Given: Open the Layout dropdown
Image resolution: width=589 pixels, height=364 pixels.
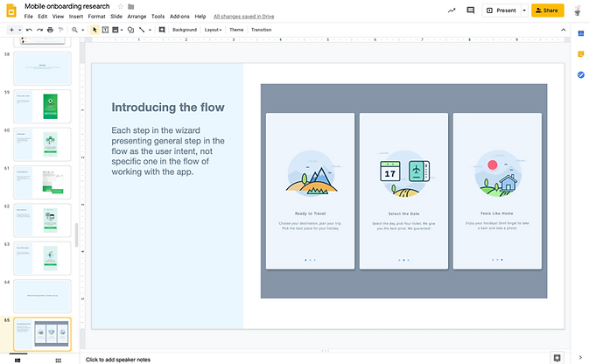Looking at the screenshot, I should coord(213,30).
